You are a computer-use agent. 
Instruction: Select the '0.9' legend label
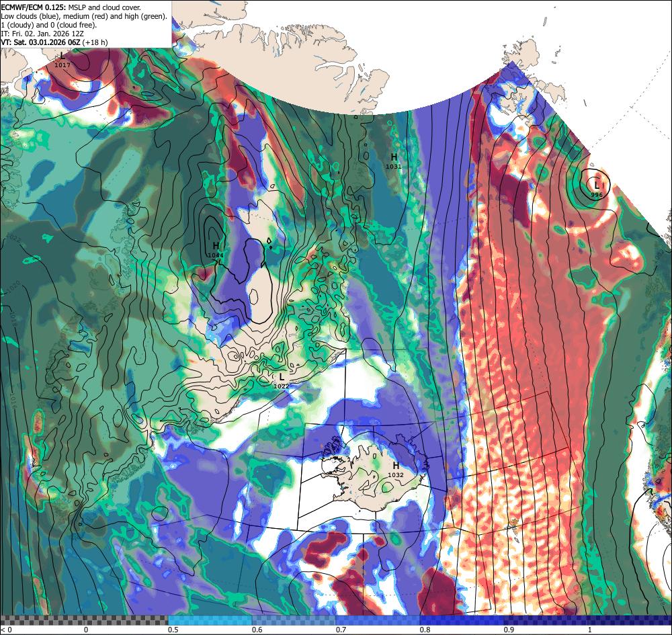tap(509, 630)
